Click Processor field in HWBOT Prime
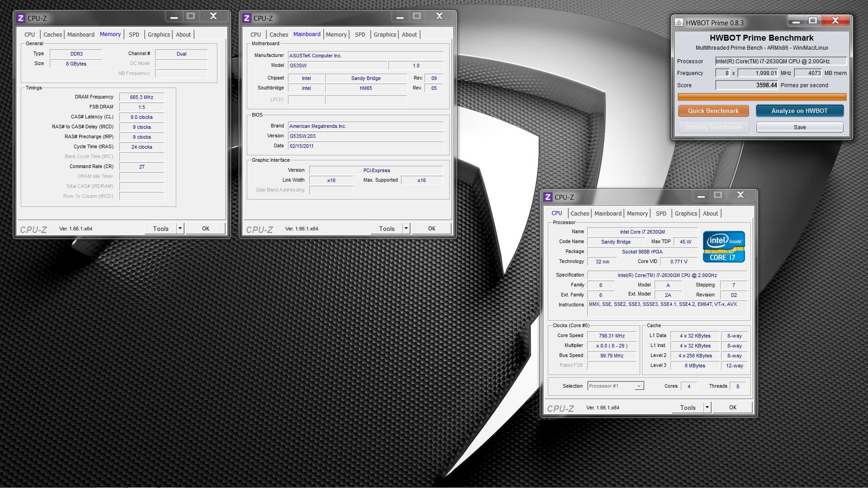Image resolution: width=868 pixels, height=488 pixels. pyautogui.click(x=781, y=61)
